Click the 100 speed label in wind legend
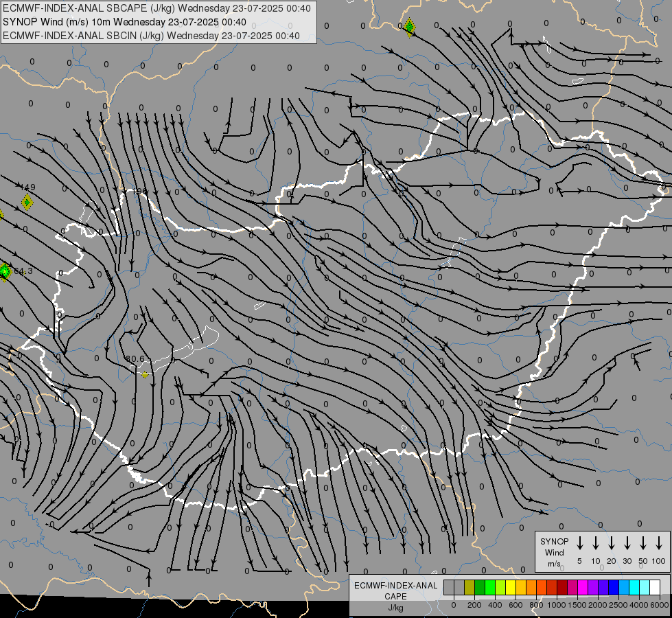 [x=659, y=561]
